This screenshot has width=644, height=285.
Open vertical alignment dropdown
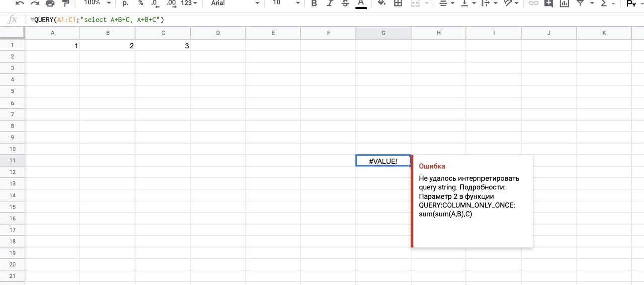(x=467, y=3)
